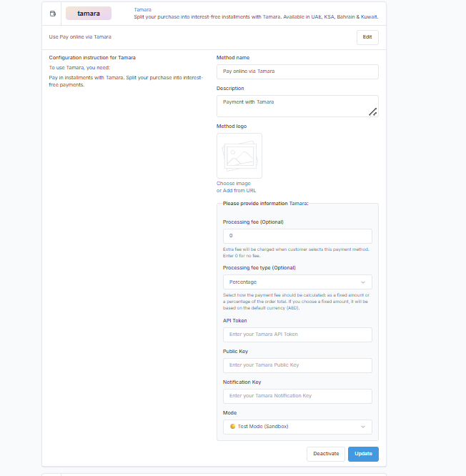Click the method logo image placeholder
Image resolution: width=466 pixels, height=476 pixels.
[239, 156]
